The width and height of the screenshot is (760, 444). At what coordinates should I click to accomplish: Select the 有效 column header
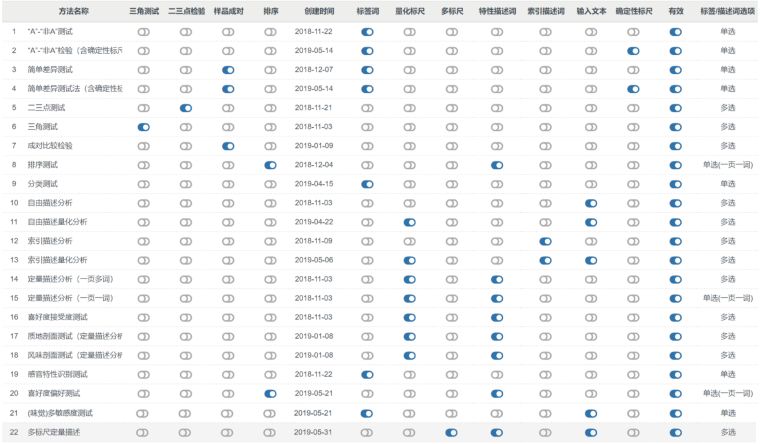coord(675,11)
